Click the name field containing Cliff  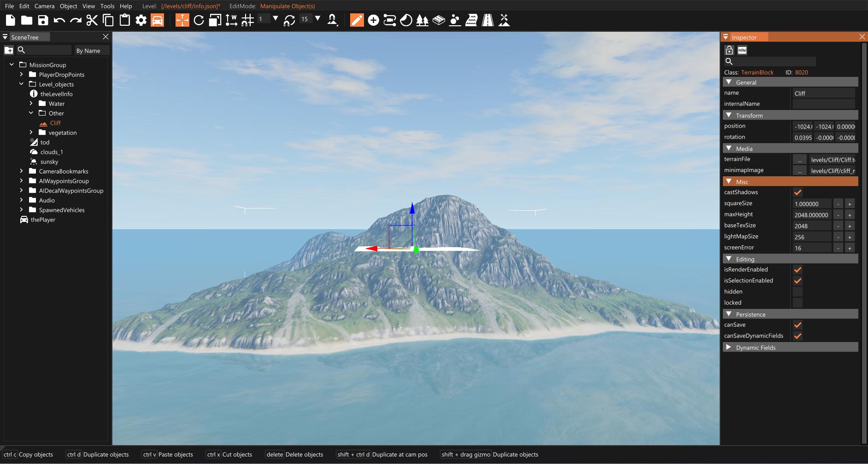point(824,93)
